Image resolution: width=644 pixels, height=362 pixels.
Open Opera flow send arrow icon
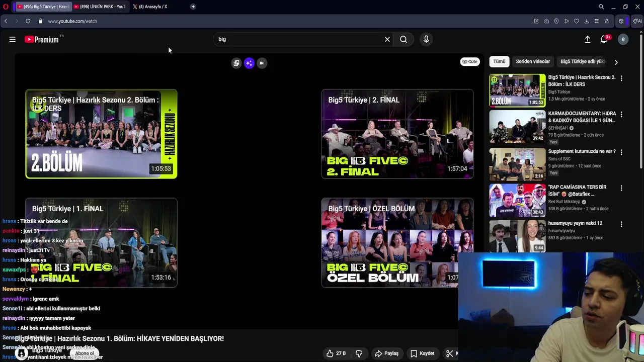click(x=567, y=21)
